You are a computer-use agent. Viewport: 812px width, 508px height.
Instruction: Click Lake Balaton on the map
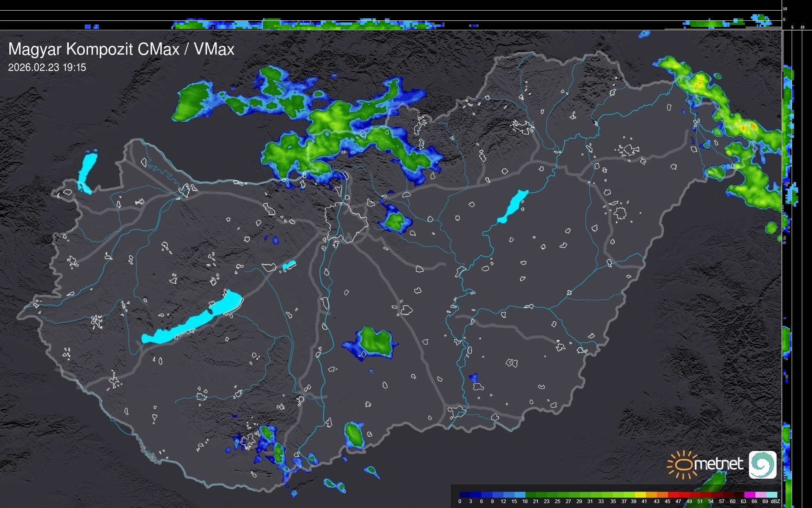[x=195, y=321]
